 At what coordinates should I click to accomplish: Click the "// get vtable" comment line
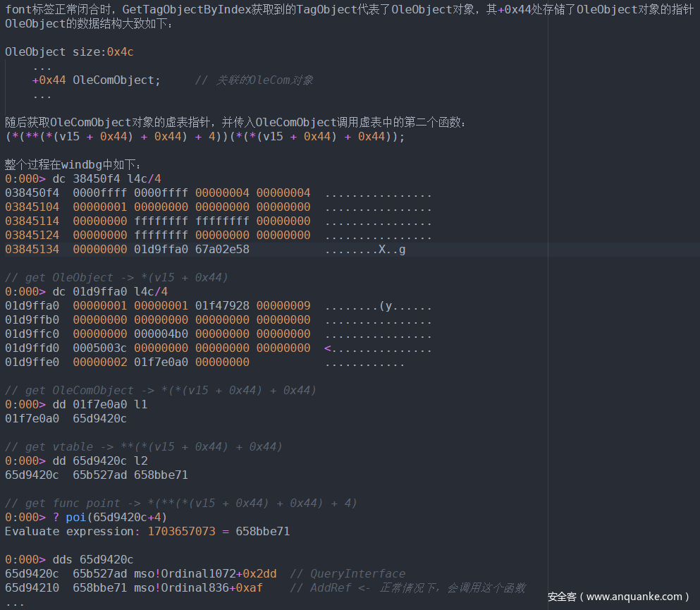click(x=143, y=447)
